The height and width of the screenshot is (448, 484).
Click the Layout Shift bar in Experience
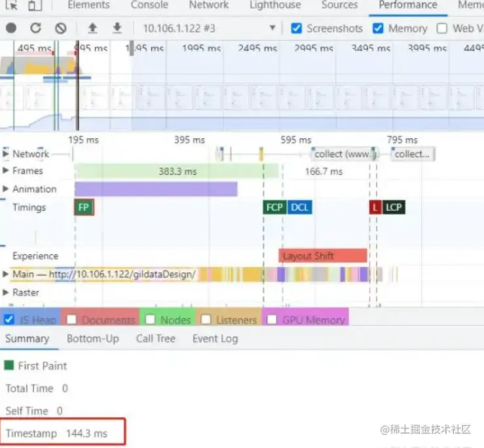click(x=323, y=255)
